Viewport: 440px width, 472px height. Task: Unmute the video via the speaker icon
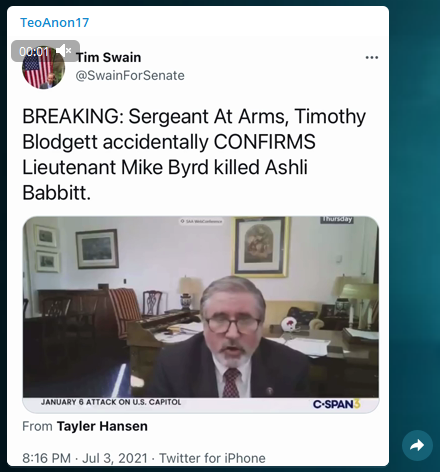click(63, 51)
